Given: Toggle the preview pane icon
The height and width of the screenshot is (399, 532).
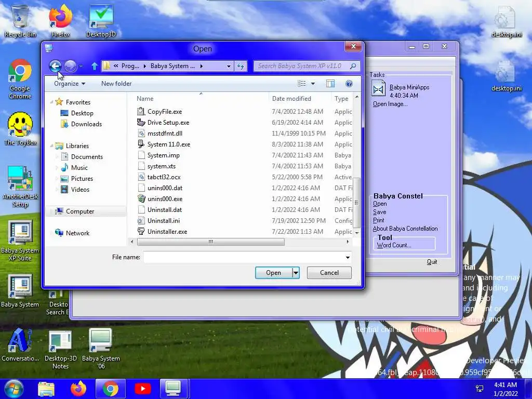Looking at the screenshot, I should 330,84.
